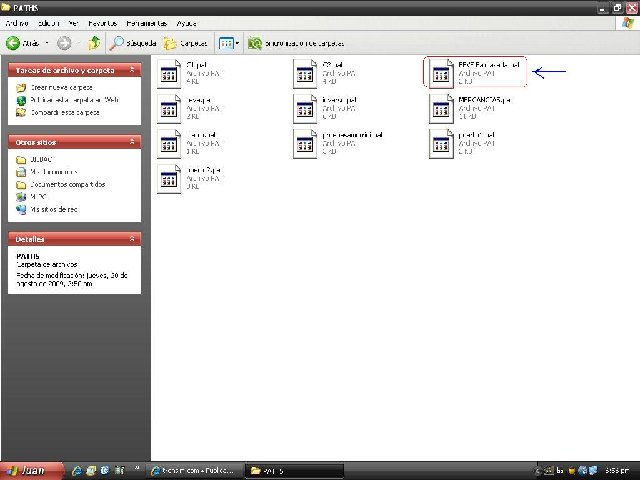Image resolution: width=640 pixels, height=480 pixels.
Task: Click the Atrás back arrow icon
Action: [x=14, y=43]
